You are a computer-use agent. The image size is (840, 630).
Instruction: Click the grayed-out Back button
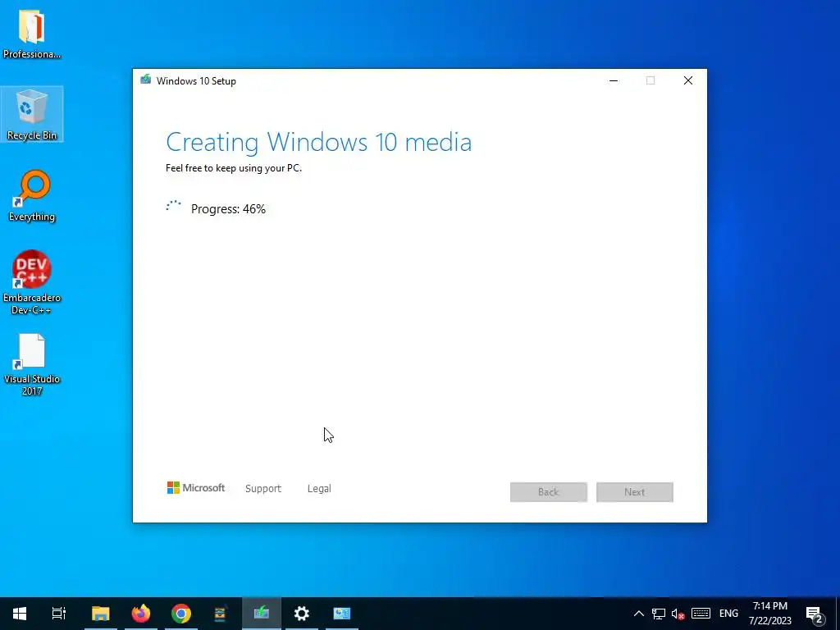click(549, 492)
